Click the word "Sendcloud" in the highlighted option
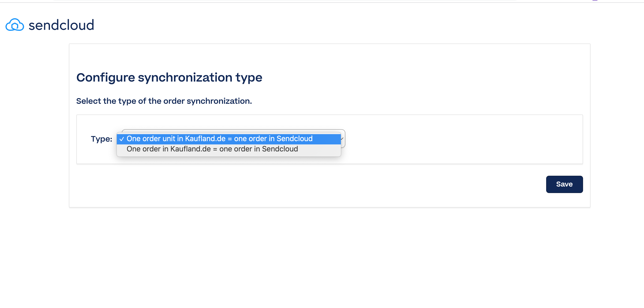The width and height of the screenshot is (644, 308). pos(294,139)
